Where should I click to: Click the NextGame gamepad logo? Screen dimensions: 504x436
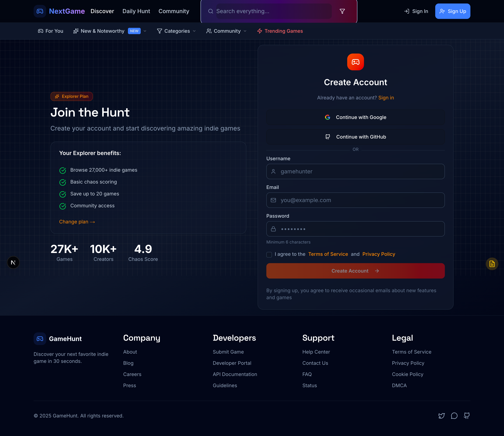click(40, 11)
